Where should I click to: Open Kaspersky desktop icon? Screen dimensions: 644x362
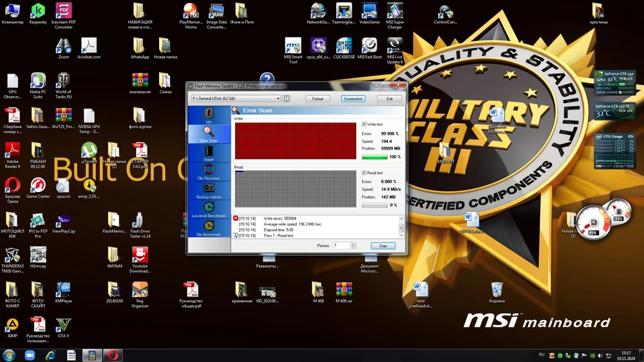tap(38, 14)
